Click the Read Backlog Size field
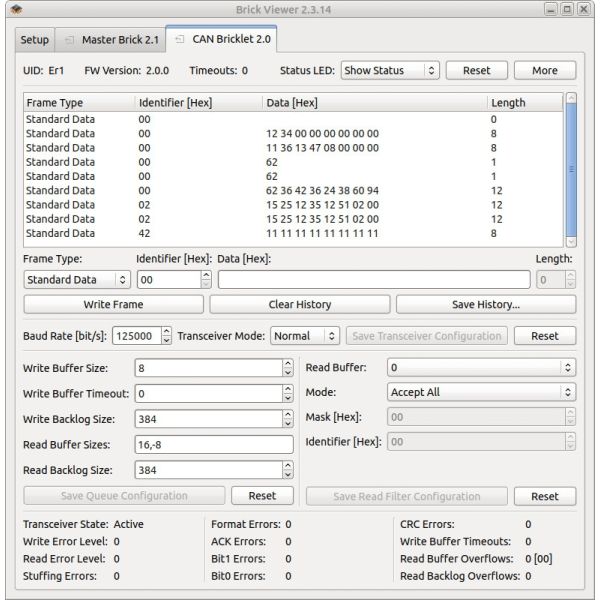This screenshot has width=600, height=600. 209,470
